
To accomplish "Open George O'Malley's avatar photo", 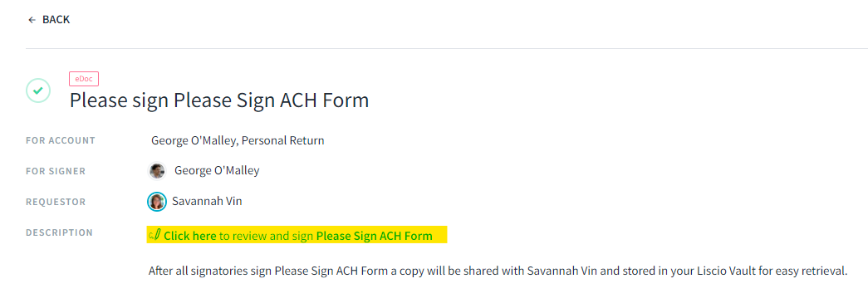I will tap(157, 171).
